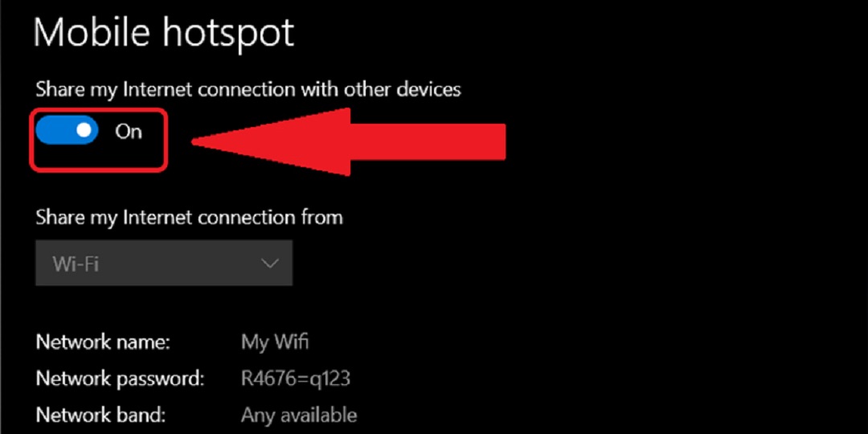Click the rectangular tail of the red arrow
868x434 pixels.
[428, 142]
